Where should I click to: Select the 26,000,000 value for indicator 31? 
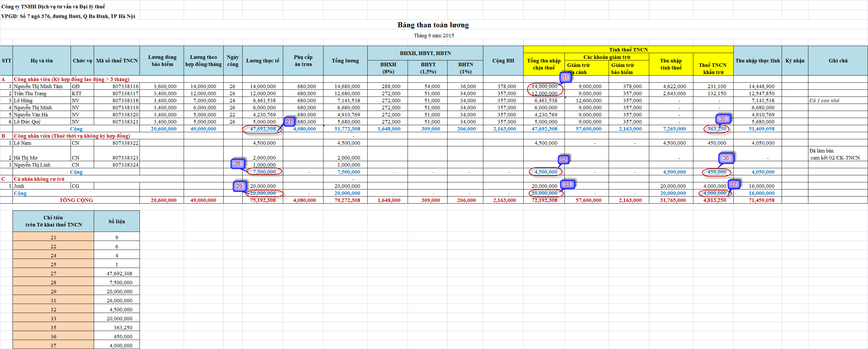pyautogui.click(x=119, y=300)
